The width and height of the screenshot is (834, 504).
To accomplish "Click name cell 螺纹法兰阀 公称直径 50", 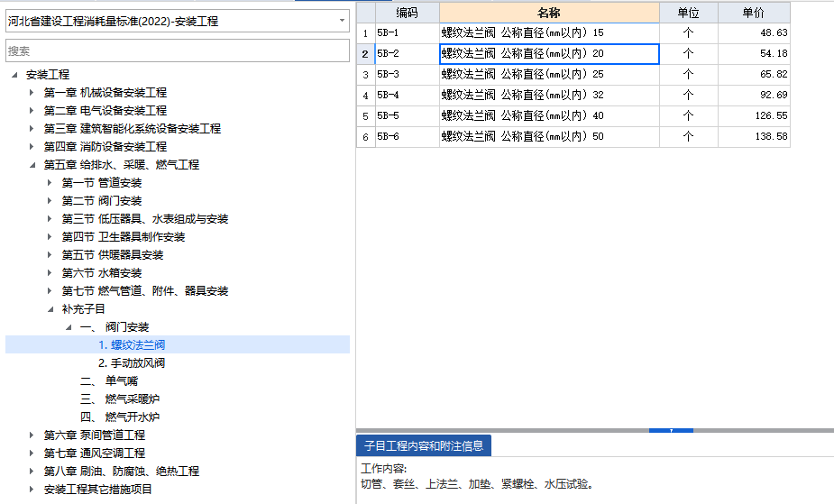I will [x=549, y=137].
